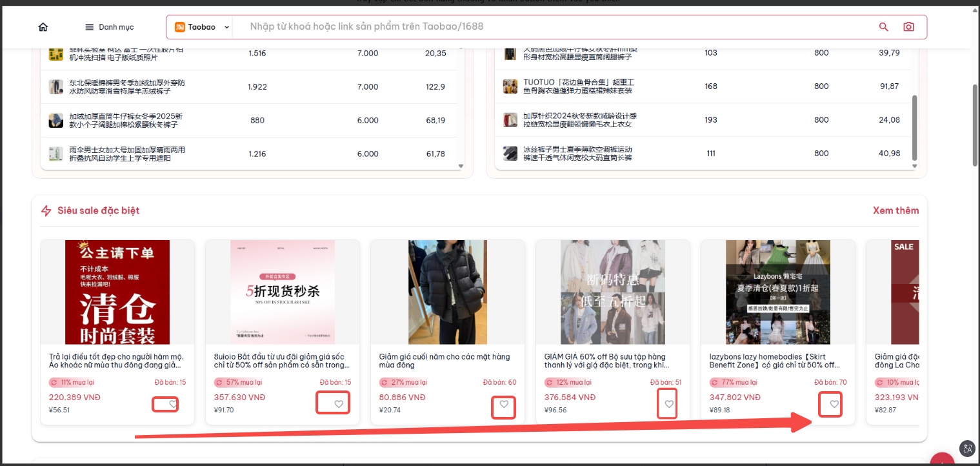Click the lightning icon beside Siêu sale đặc biệt

(x=46, y=210)
